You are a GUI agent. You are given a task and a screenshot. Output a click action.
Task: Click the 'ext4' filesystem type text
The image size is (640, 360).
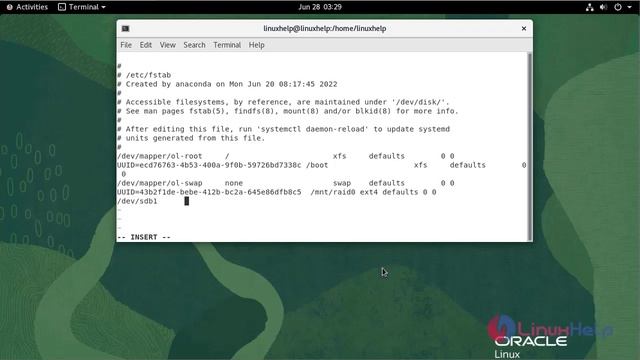(369, 192)
